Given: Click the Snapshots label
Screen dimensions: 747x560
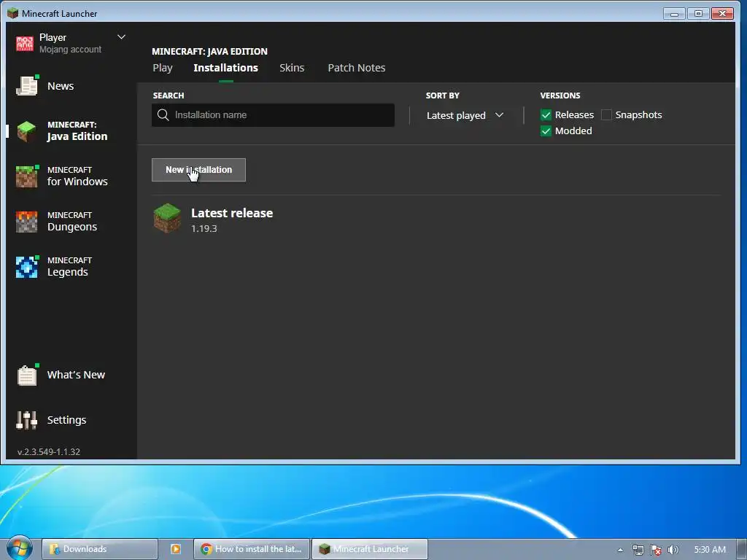Looking at the screenshot, I should click(x=638, y=114).
